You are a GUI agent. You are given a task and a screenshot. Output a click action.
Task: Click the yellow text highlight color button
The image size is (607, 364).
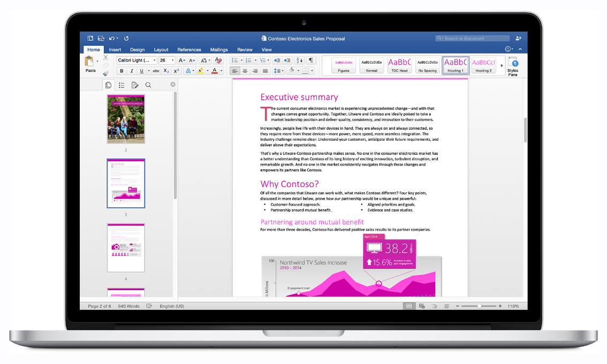[201, 71]
